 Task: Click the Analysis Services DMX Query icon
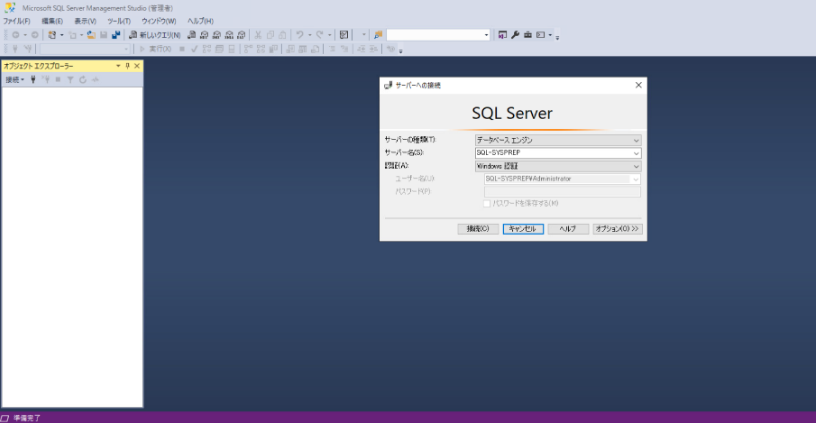[x=216, y=35]
